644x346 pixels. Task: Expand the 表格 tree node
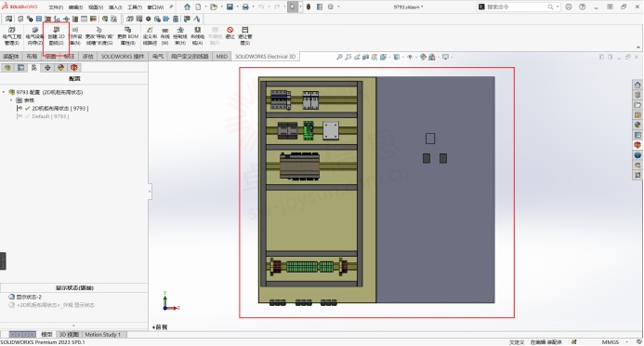(x=11, y=100)
